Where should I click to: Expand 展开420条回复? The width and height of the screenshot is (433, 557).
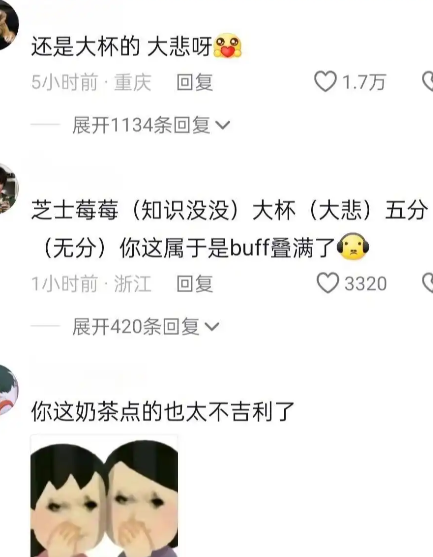[x=146, y=326]
